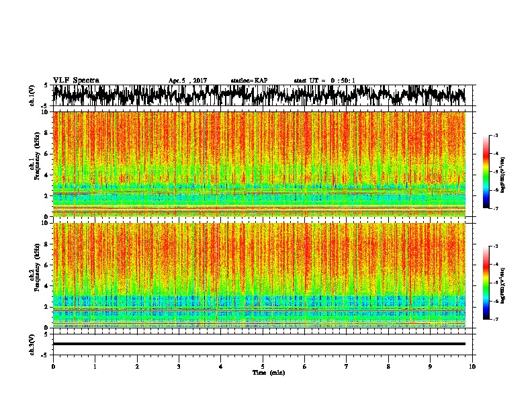
Task: Click the ch.2 colorbar log(PSD) unit label
Action: 503,285
